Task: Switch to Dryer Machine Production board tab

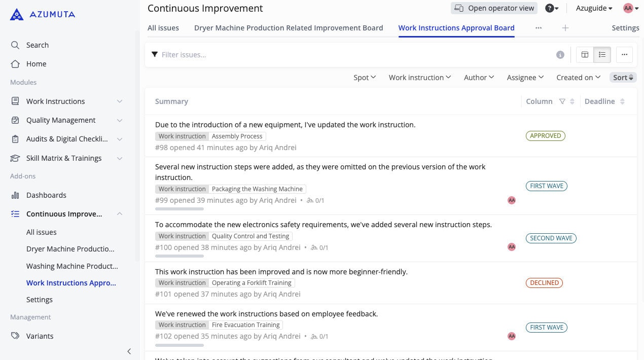Action: point(289,28)
